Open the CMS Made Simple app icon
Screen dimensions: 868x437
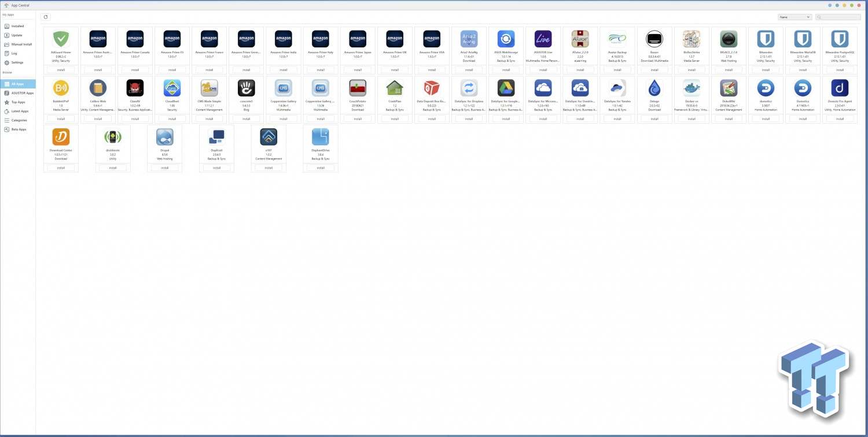(209, 88)
